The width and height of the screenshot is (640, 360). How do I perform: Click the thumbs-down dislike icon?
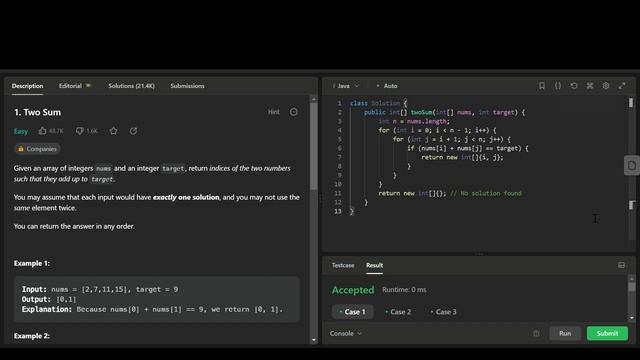(80, 131)
